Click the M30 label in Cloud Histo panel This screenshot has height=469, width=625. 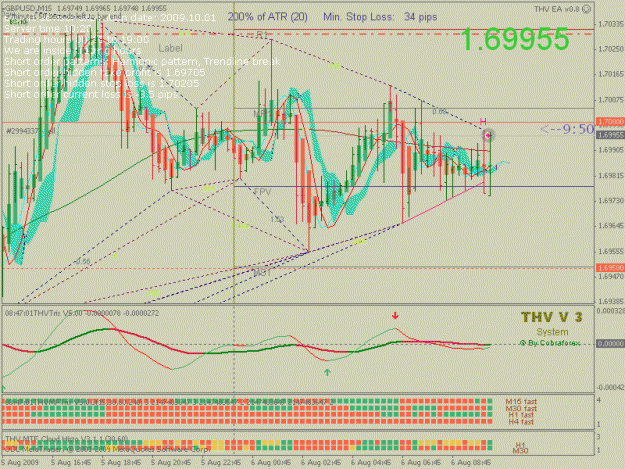[520, 451]
